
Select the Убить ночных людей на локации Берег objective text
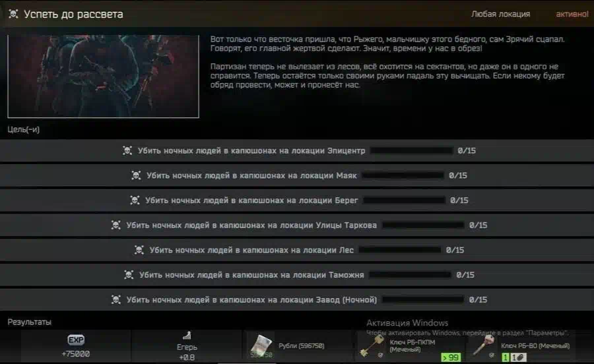[x=251, y=200]
